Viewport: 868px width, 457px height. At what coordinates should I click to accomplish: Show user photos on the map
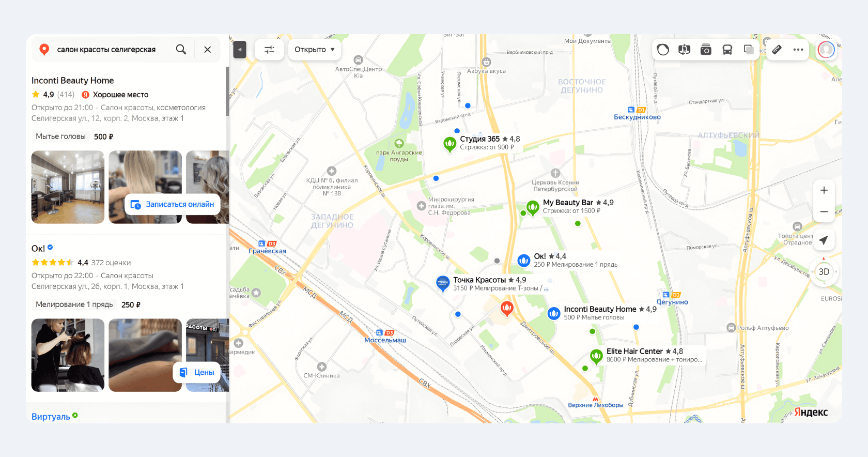(x=706, y=50)
